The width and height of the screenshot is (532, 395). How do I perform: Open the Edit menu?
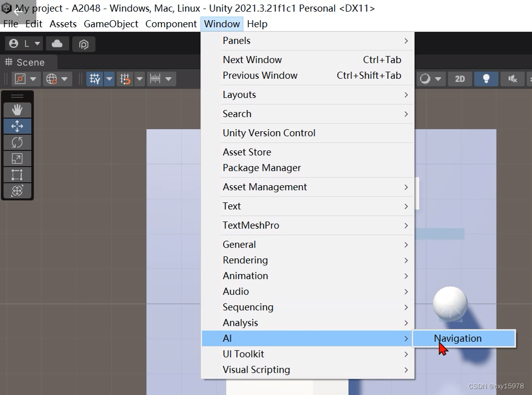tap(34, 24)
